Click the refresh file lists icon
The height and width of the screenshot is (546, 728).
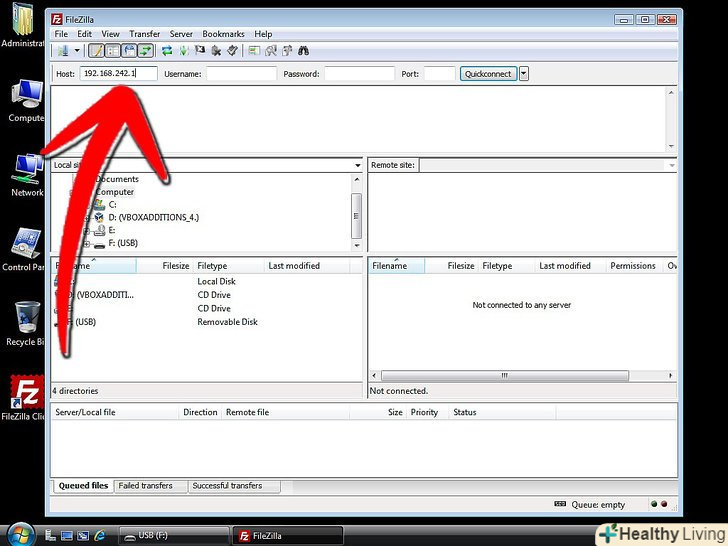(167, 50)
